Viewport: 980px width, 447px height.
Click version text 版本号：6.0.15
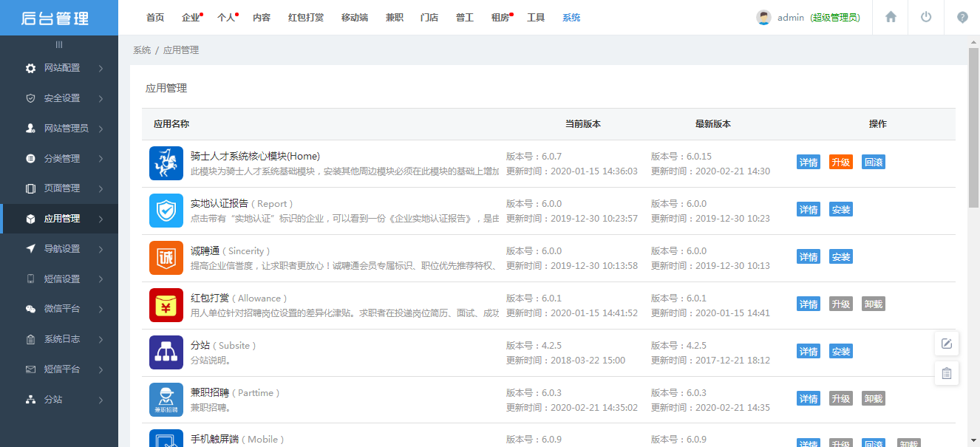pos(681,157)
